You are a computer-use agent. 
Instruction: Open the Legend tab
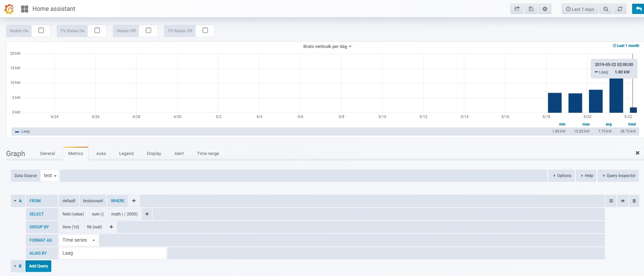coord(126,154)
